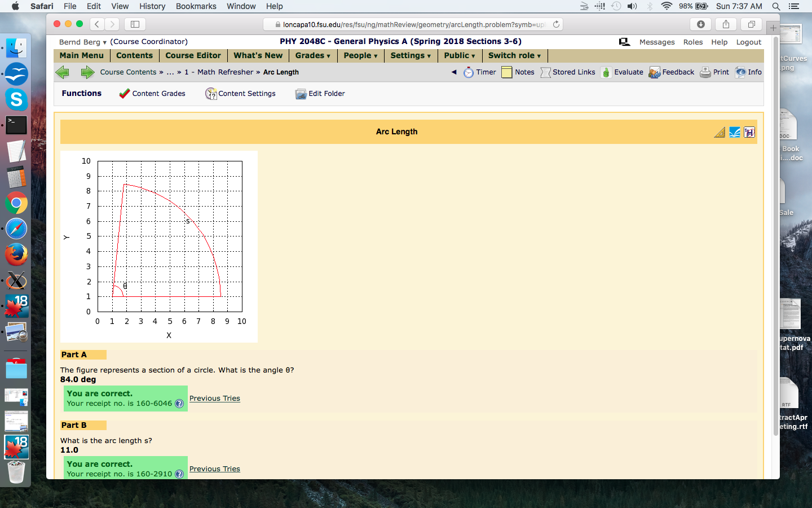This screenshot has height=508, width=812.
Task: Launch Google Chrome from the Dock
Action: (x=16, y=203)
